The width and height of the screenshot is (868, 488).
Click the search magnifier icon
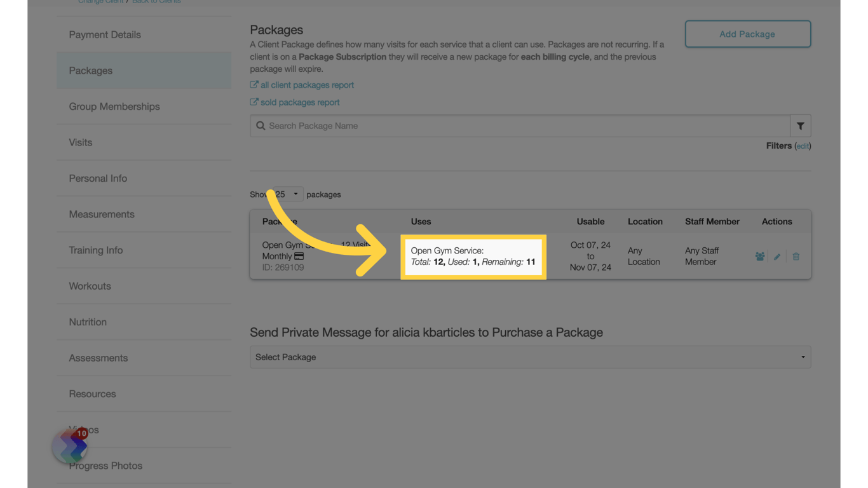[261, 126]
